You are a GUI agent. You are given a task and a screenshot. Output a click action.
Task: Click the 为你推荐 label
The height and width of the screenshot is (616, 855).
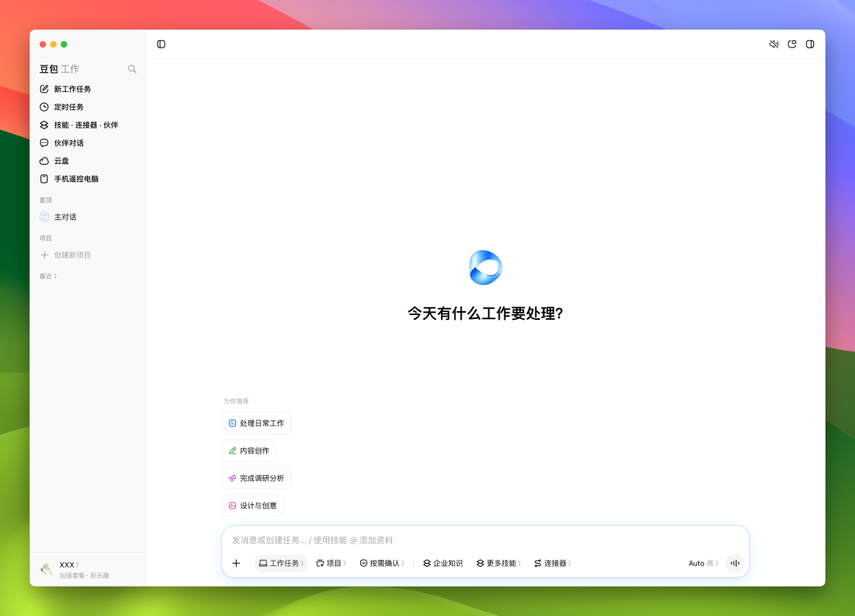pyautogui.click(x=236, y=401)
